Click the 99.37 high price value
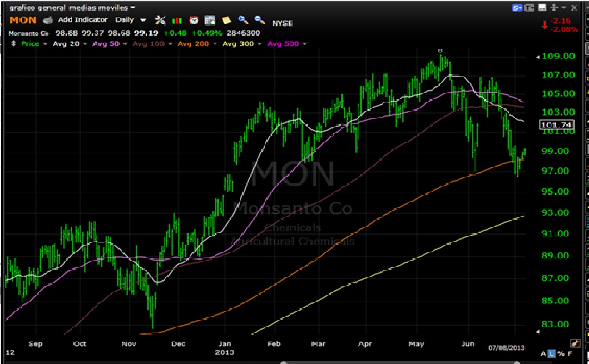Screen dimensions: 589x364 [x=93, y=33]
